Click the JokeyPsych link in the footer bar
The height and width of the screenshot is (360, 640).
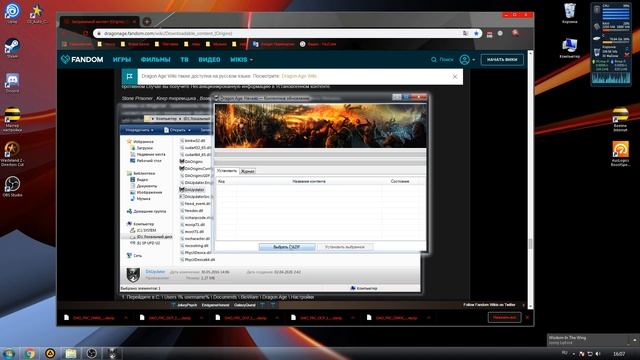(x=187, y=305)
